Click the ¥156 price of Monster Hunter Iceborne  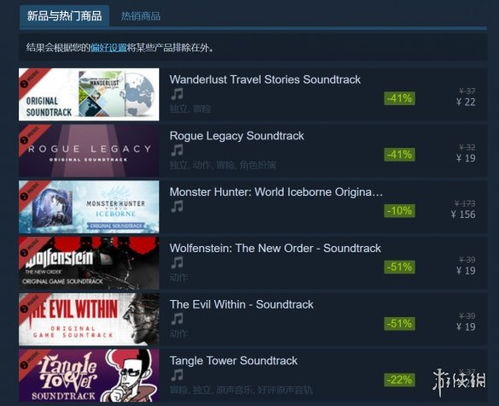(463, 214)
